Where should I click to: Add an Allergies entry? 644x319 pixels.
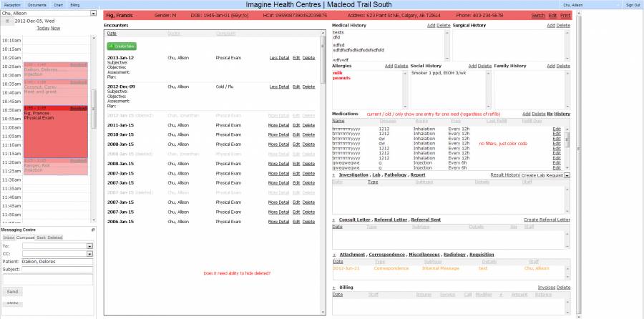point(389,66)
